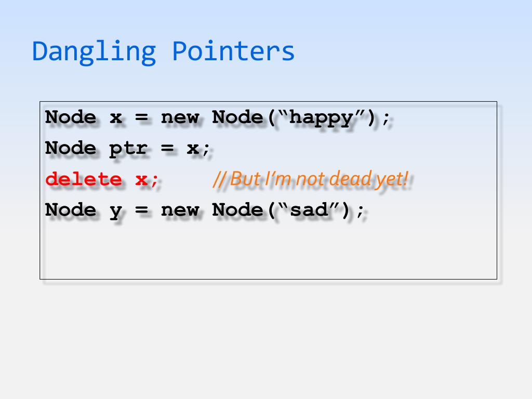
Task: Select the red delete x; statement
Action: (x=102, y=179)
